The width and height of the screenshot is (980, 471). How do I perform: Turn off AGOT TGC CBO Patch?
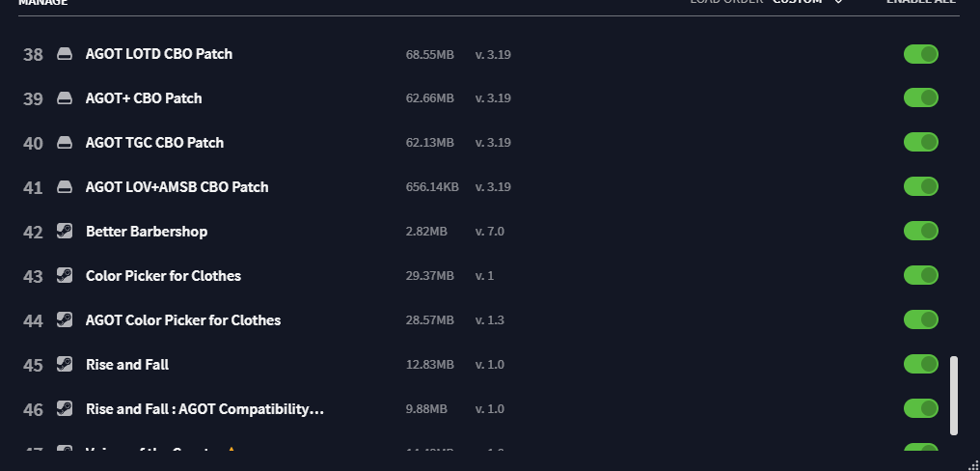[920, 143]
